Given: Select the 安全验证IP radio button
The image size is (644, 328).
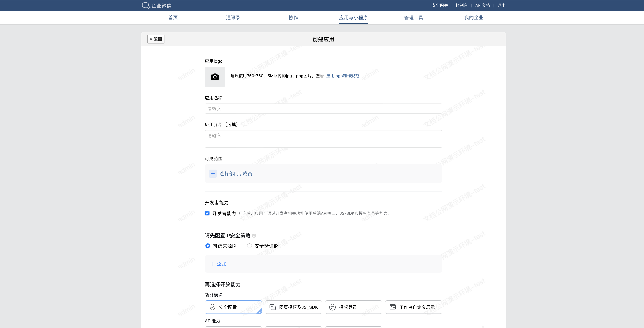Looking at the screenshot, I should 249,246.
